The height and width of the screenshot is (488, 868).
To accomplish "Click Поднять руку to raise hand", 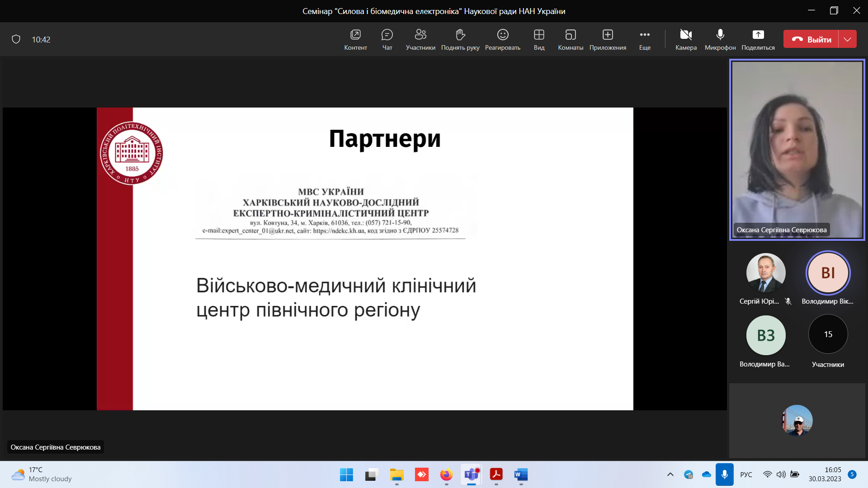I will 460,39.
